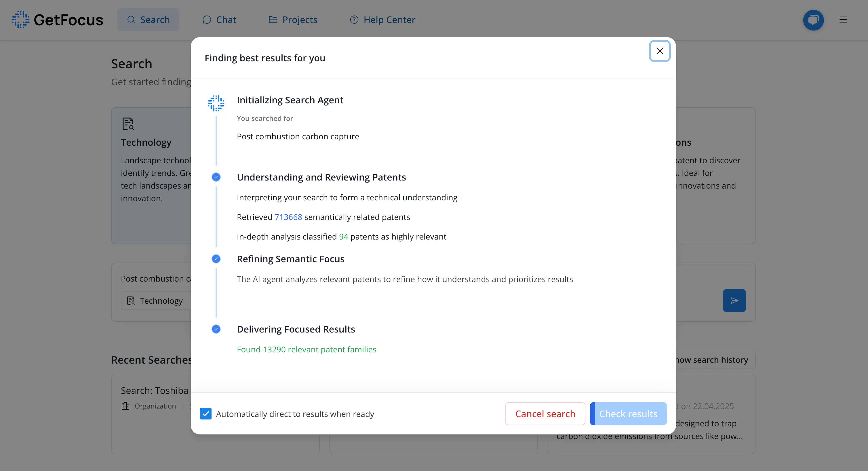Click the Post combustion carbon capture query text
The image size is (868, 471).
pos(298,136)
